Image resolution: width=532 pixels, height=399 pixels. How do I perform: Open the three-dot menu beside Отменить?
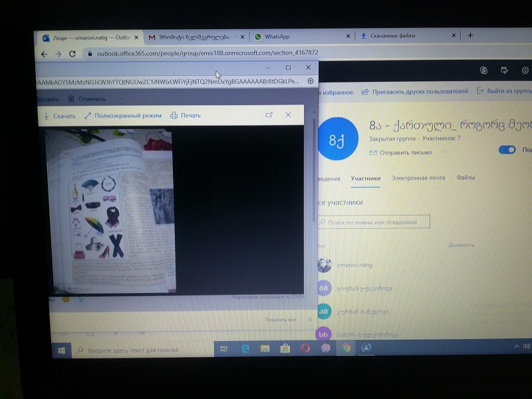[x=120, y=98]
